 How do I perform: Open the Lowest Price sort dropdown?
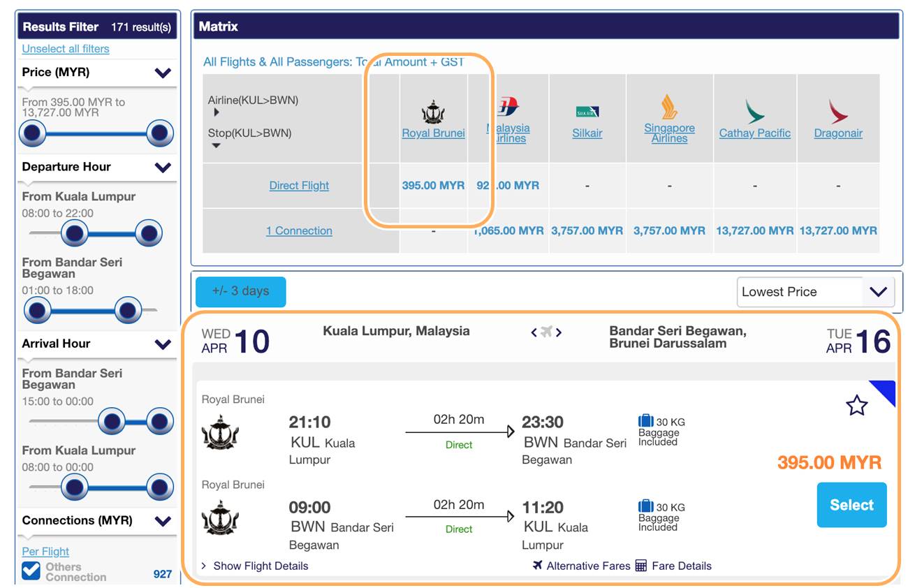815,292
